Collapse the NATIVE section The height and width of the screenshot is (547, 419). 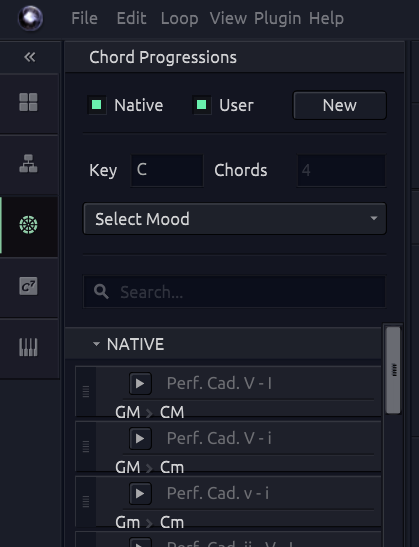click(x=96, y=344)
